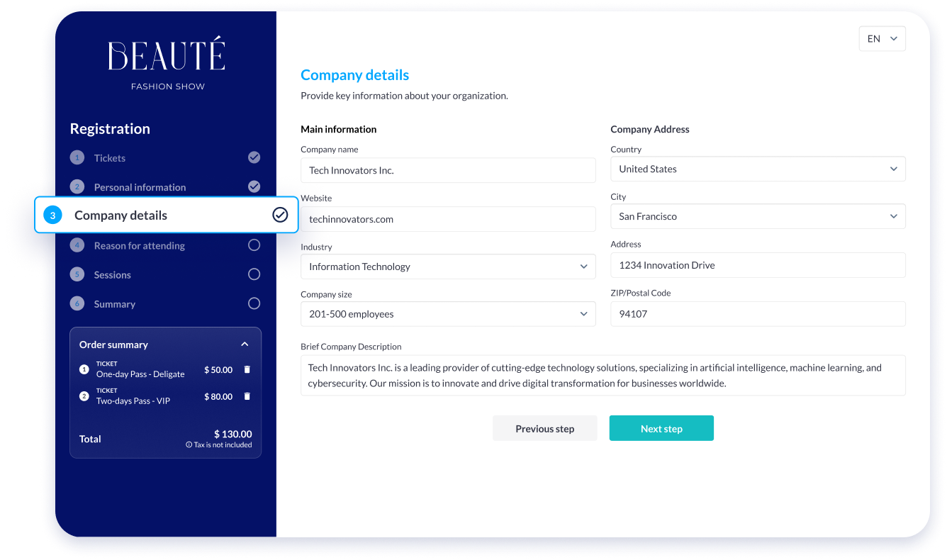Go to the Summary step
Screen dimensions: 947x560
pyautogui.click(x=114, y=304)
